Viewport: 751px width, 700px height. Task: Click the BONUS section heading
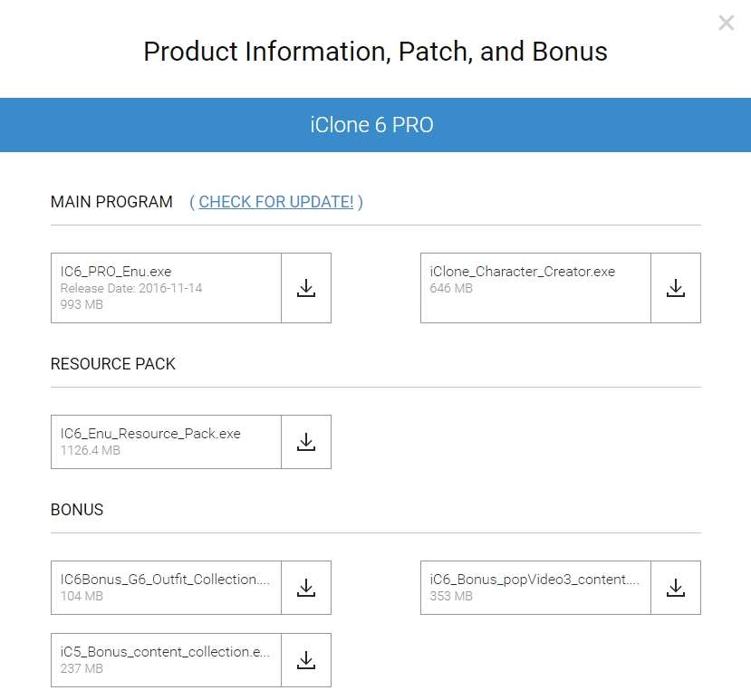point(77,510)
